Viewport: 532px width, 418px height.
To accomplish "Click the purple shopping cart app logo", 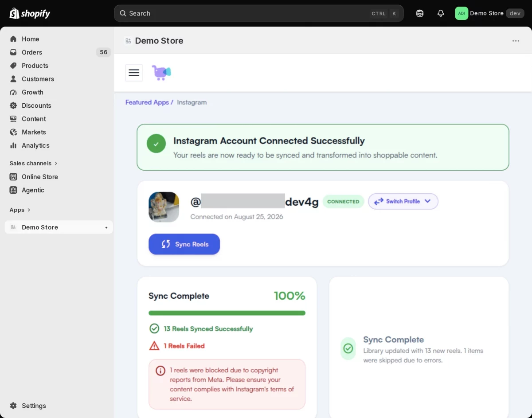I will [161, 73].
